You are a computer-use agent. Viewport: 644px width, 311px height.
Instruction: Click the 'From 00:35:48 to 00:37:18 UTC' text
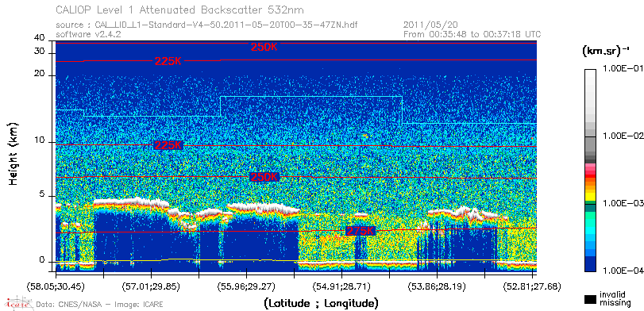[472, 34]
